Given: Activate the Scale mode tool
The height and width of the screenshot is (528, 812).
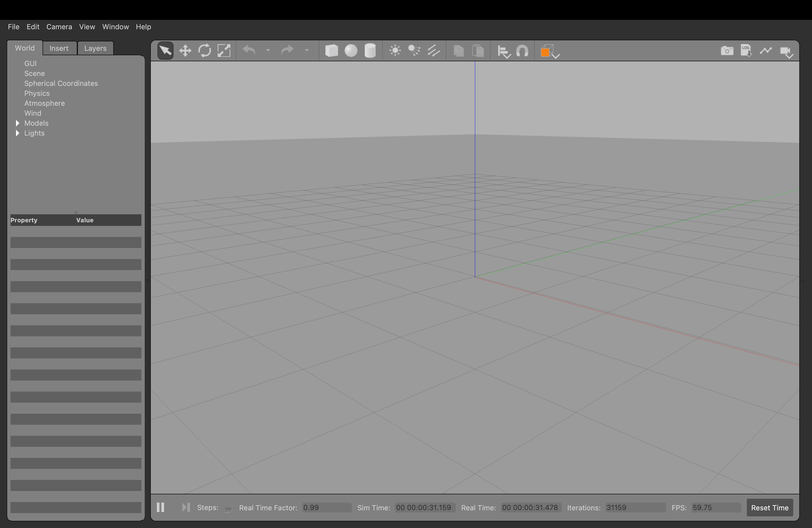Looking at the screenshot, I should tap(224, 51).
